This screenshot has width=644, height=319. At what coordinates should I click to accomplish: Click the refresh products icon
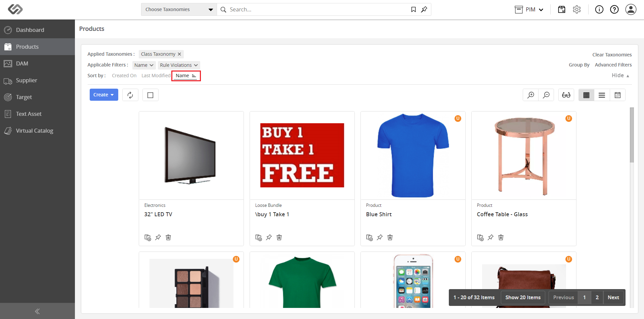(x=130, y=95)
